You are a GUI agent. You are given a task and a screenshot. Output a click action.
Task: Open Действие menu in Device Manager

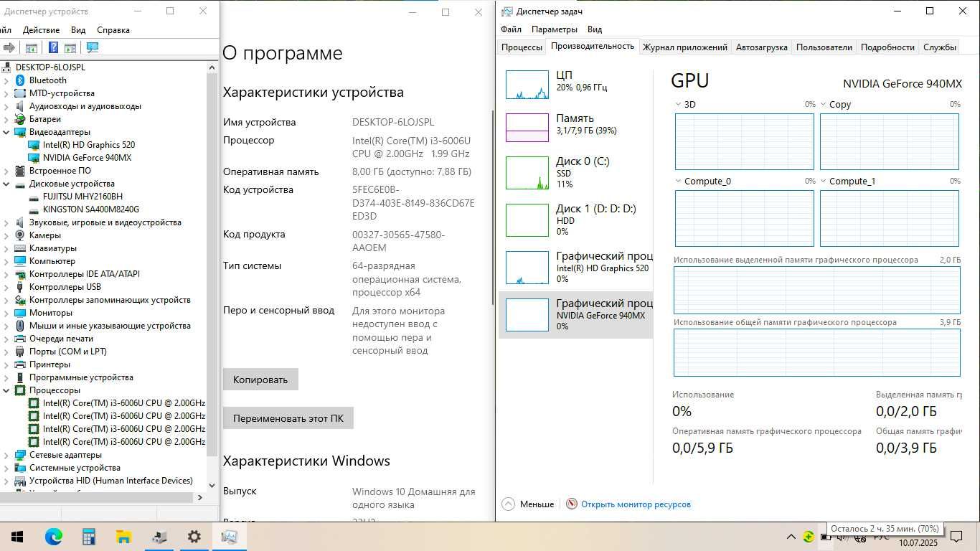41,30
